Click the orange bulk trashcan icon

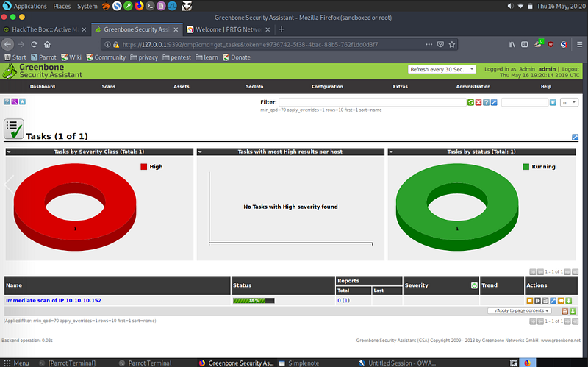[x=564, y=311]
